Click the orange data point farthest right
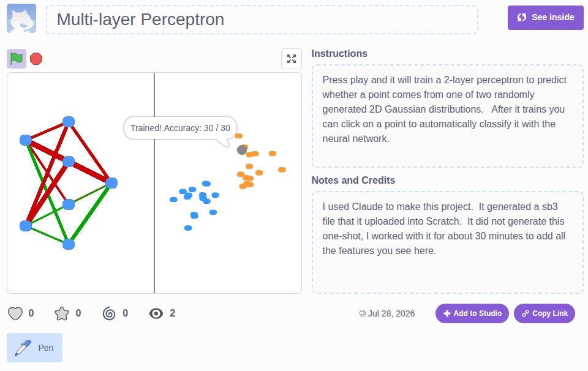 point(282,170)
